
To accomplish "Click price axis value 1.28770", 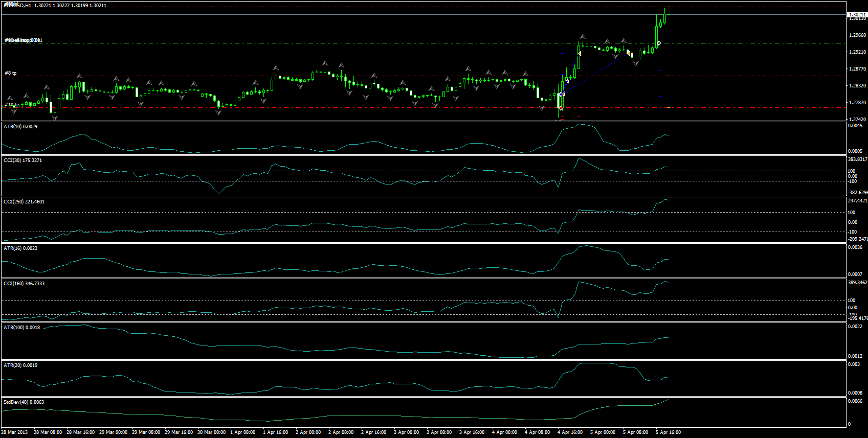I will coord(857,69).
